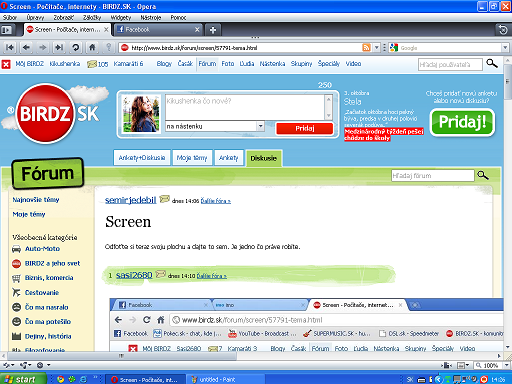Image resolution: width=512 pixels, height=384 pixels.
Task: Click the back arrow in Opera toolbar
Action: [26, 48]
